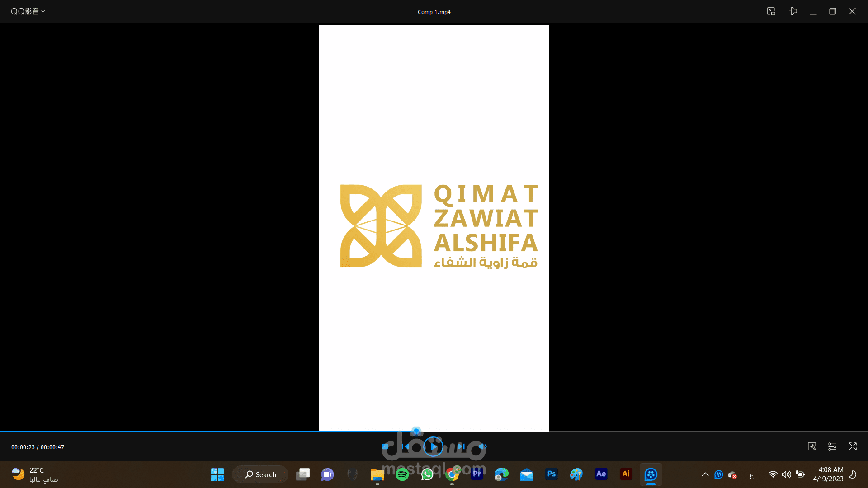The height and width of the screenshot is (488, 868).
Task: Mute the player volume
Action: tap(482, 446)
